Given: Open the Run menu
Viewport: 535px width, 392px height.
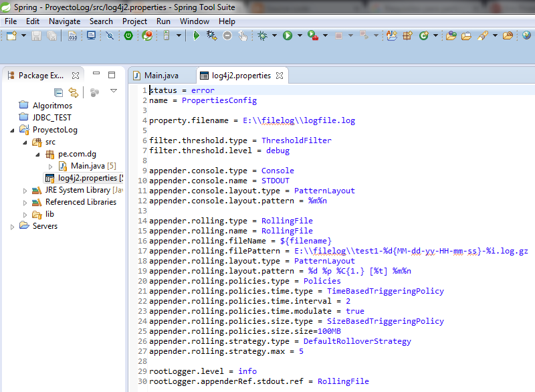Looking at the screenshot, I should tap(163, 21).
